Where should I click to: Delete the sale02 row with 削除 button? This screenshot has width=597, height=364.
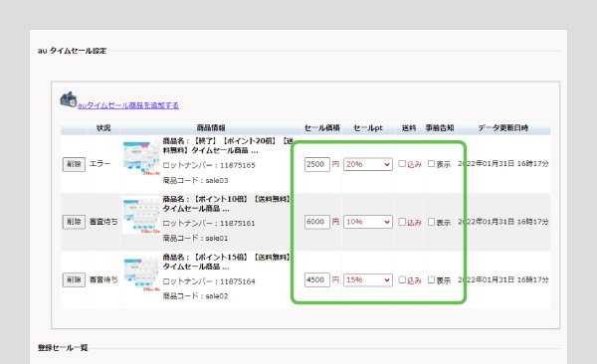pyautogui.click(x=74, y=280)
